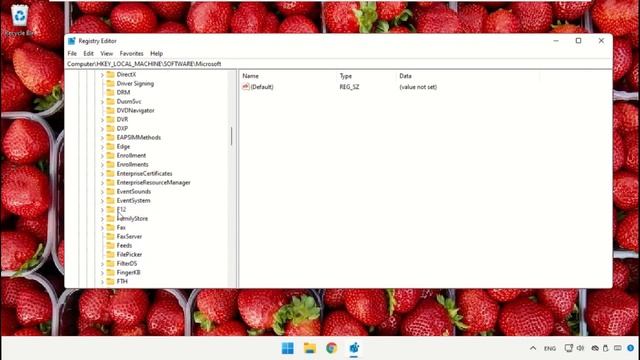This screenshot has height=360, width=640.
Task: Click the DXP folder icon
Action: (x=110, y=128)
